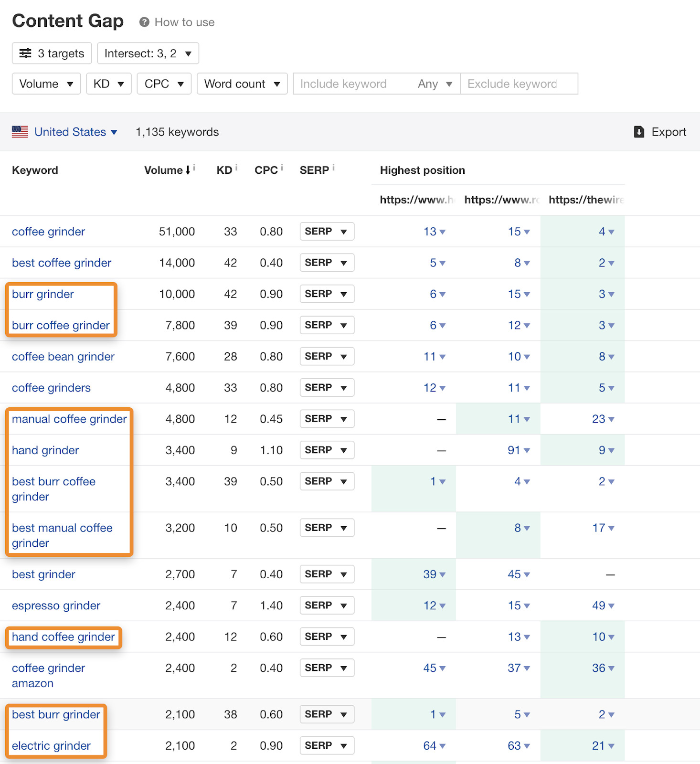Screen dimensions: 700x764
Task: Click the info icon beside CPC header
Action: pos(282,168)
